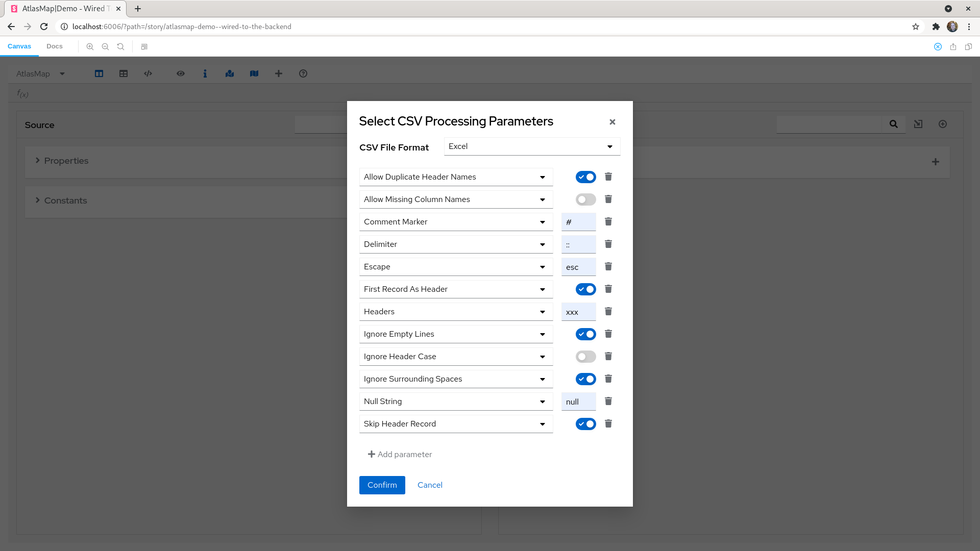Show mapping details with the info icon
980x551 pixels.
point(205,73)
